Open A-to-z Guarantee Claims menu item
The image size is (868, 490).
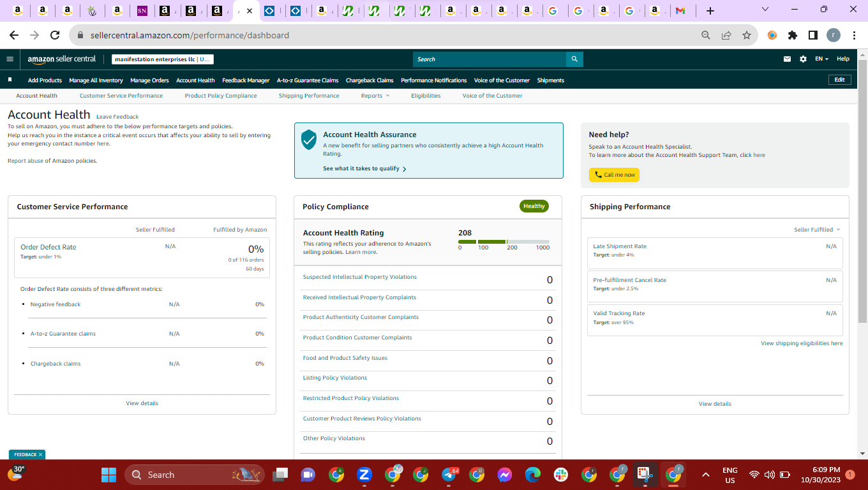tap(308, 80)
